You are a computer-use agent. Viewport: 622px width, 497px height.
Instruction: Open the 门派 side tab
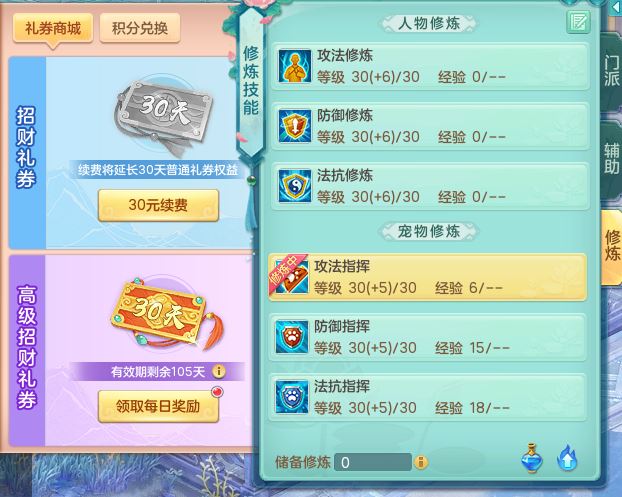(611, 71)
